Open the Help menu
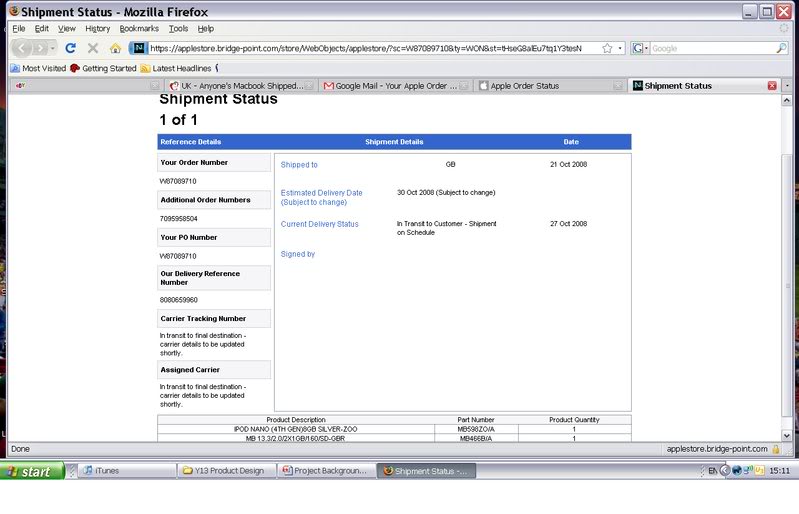The height and width of the screenshot is (514, 799). (x=206, y=29)
